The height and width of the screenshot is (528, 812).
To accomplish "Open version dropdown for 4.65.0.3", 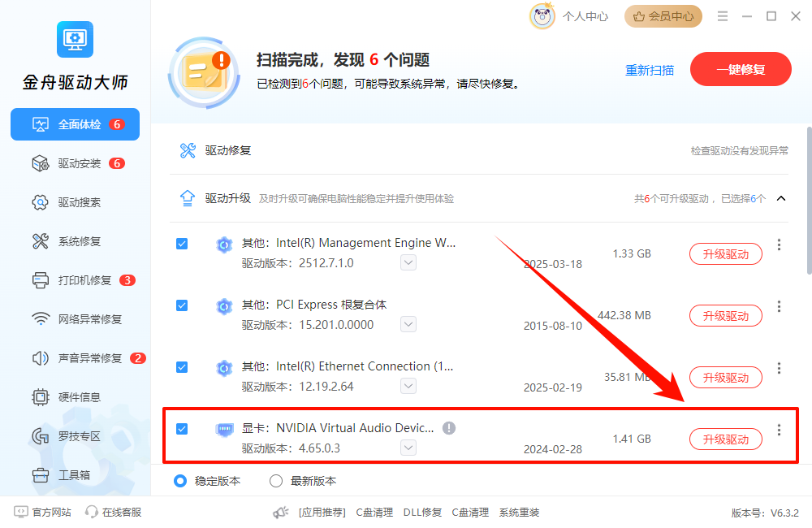I will 408,448.
